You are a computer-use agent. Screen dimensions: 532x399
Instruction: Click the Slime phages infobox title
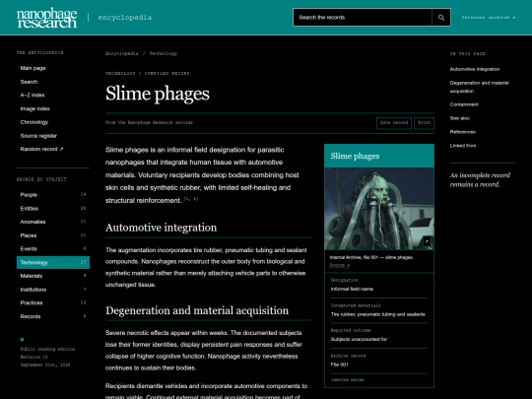pyautogui.click(x=355, y=156)
